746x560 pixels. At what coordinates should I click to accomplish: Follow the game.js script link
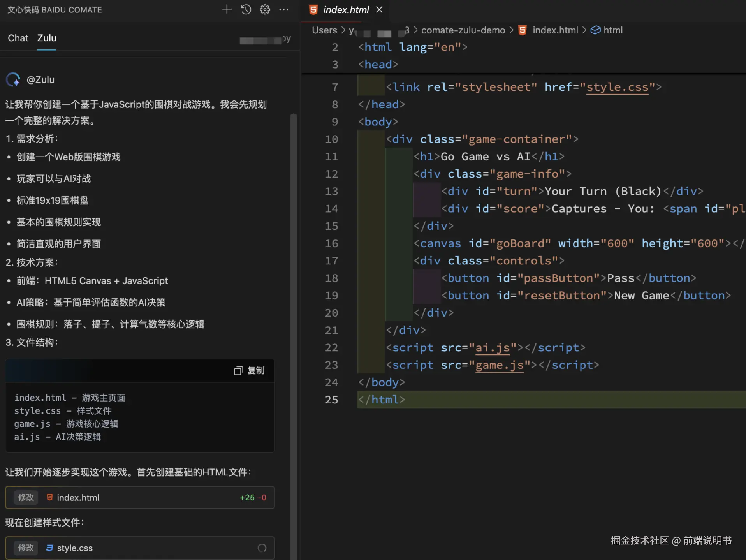[x=499, y=365]
